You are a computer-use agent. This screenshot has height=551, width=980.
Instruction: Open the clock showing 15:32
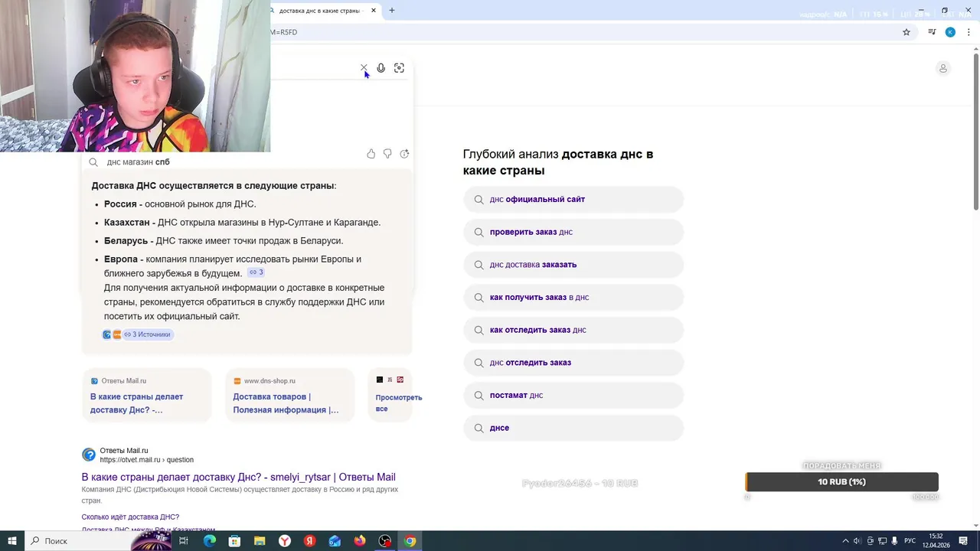pos(936,541)
